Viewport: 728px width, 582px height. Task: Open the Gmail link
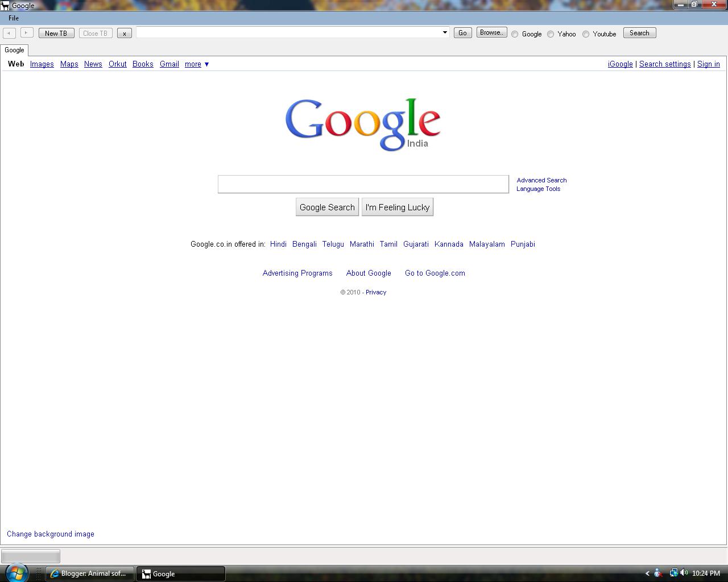click(x=169, y=64)
